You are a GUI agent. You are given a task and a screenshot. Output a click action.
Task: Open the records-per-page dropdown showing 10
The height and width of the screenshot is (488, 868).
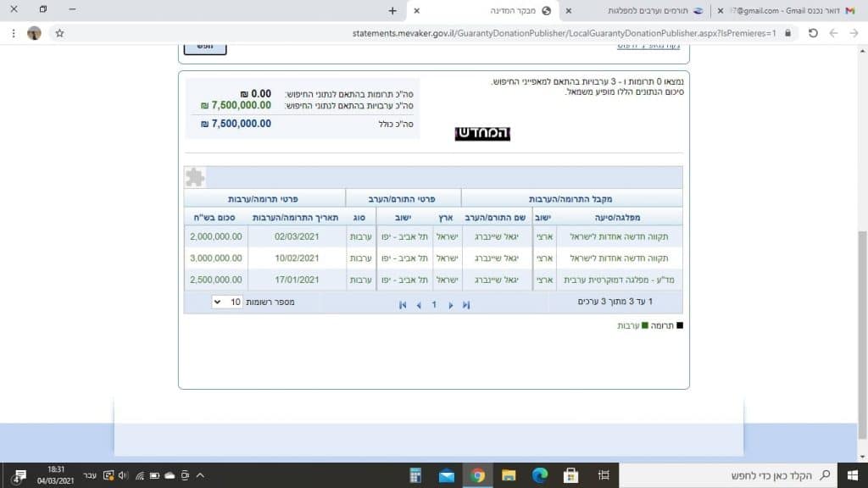227,302
